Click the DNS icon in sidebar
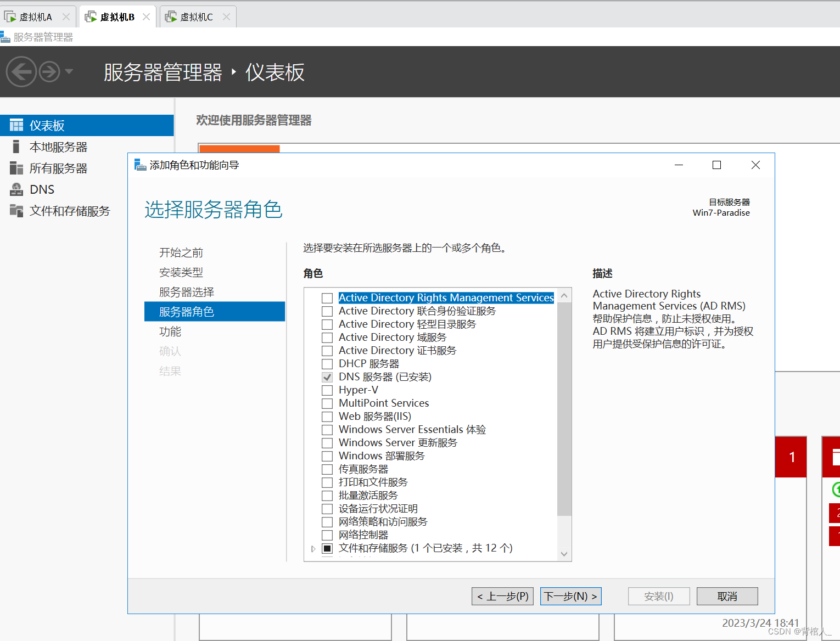840x641 pixels. click(x=16, y=189)
